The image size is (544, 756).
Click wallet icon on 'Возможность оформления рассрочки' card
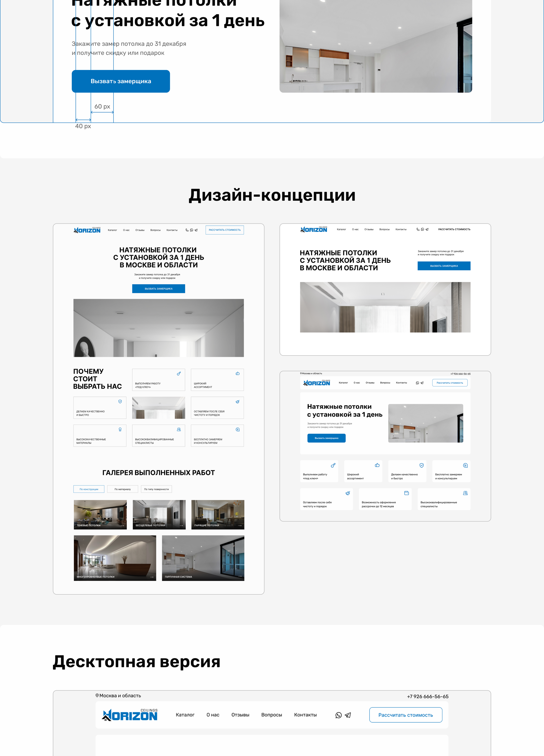click(x=406, y=493)
